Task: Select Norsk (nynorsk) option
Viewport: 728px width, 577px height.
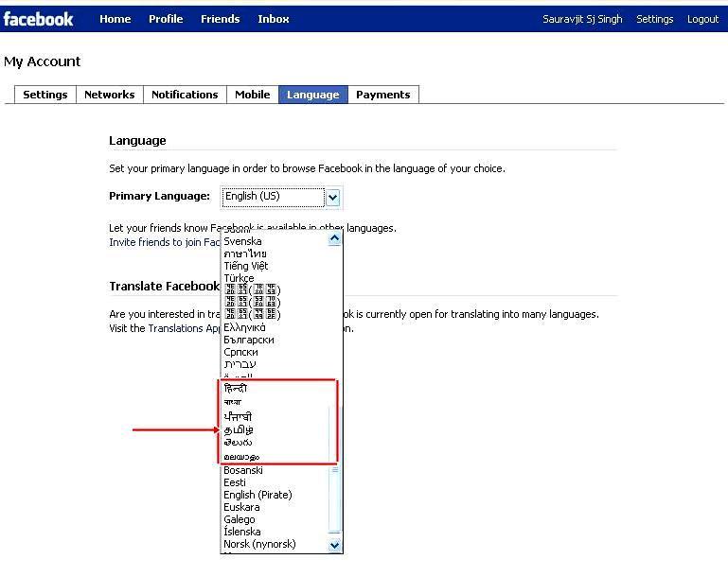Action: (259, 544)
